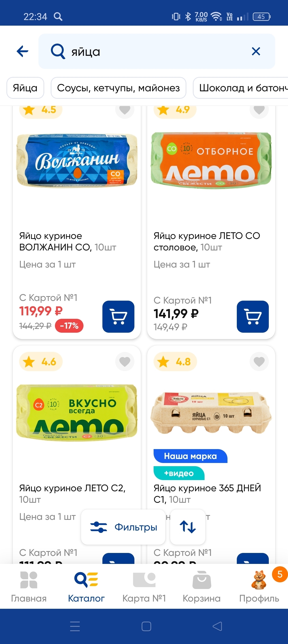Select Соусы, кетчупы, майонез category chip
Screen dimensions: 288x644
pos(118,88)
